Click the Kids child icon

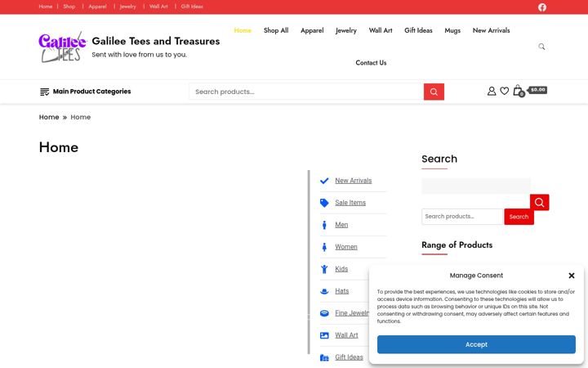[324, 269]
